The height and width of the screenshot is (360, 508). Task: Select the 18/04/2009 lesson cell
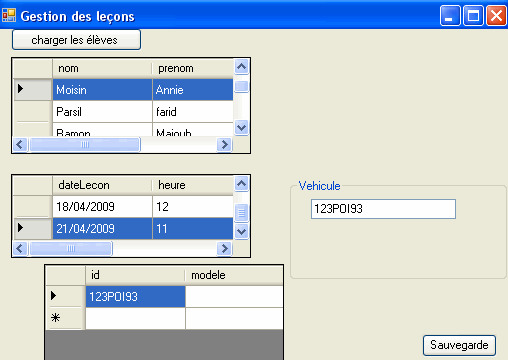coord(102,207)
